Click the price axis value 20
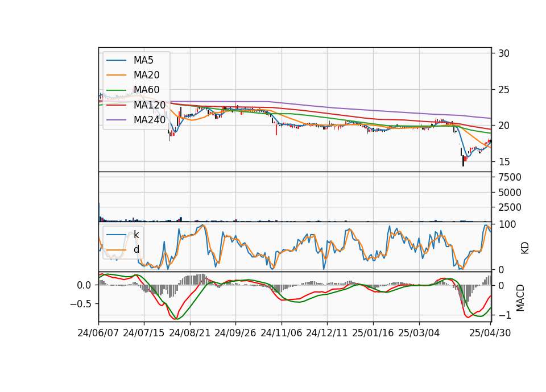Screen dimensions: 546x392 (504, 126)
